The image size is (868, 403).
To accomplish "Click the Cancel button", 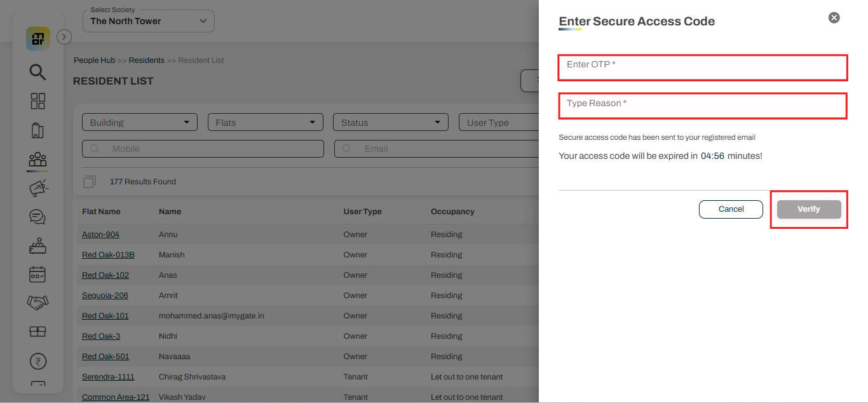I will 731,209.
